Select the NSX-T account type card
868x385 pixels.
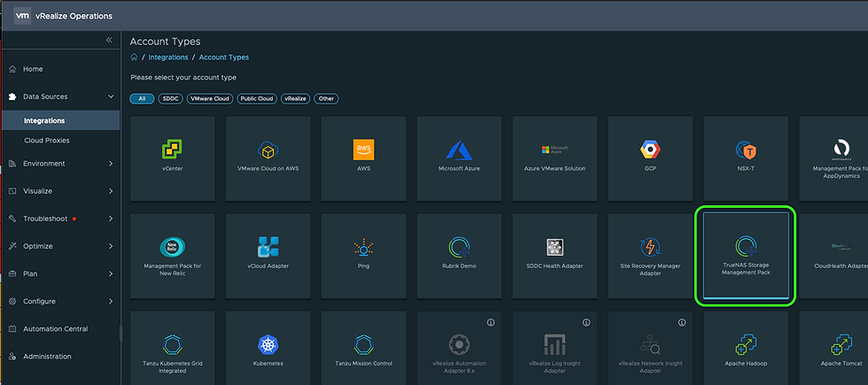[x=746, y=158]
